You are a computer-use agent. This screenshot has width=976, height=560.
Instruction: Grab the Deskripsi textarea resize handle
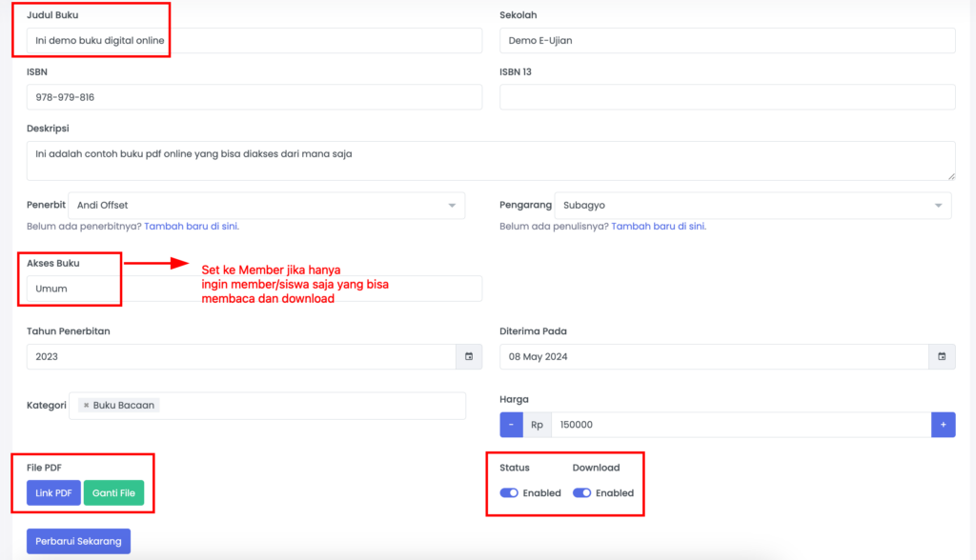(x=951, y=176)
